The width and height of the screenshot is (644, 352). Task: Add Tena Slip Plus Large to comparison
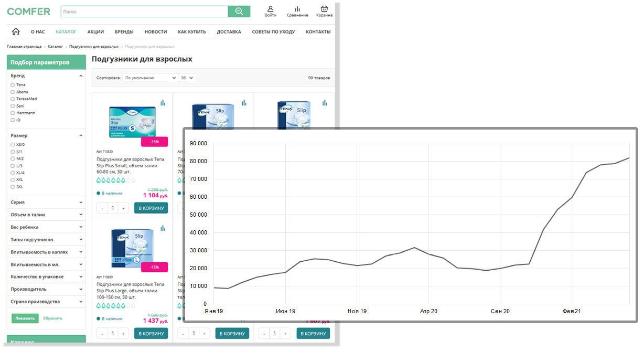coord(163,228)
